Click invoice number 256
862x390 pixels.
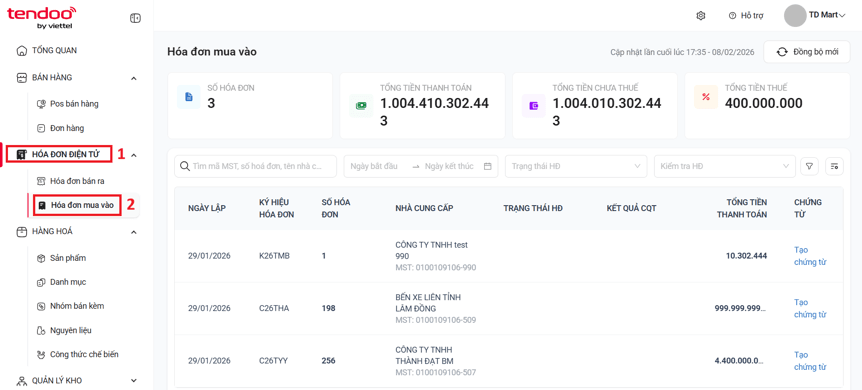pos(328,361)
